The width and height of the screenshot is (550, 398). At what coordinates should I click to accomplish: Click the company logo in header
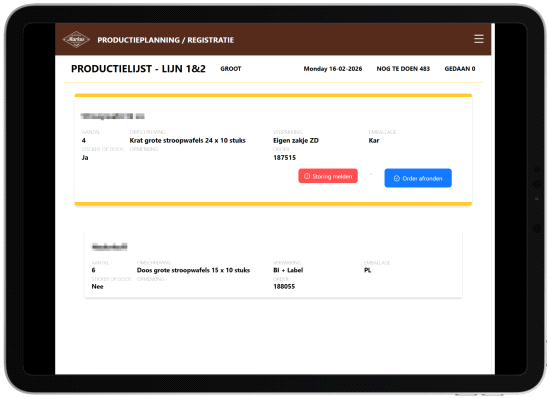pos(76,40)
